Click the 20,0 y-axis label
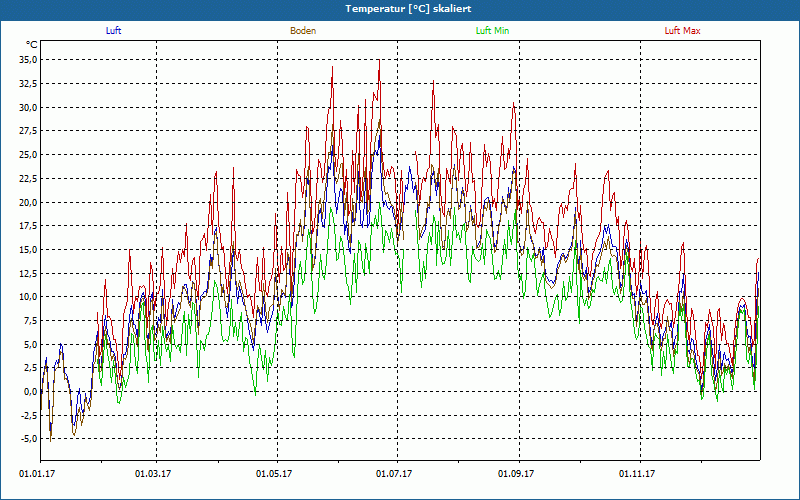The height and width of the screenshot is (500, 800). pos(28,202)
